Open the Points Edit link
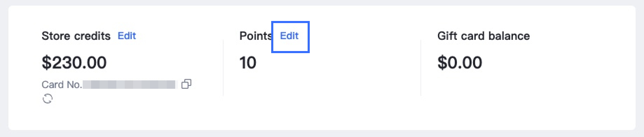 289,36
